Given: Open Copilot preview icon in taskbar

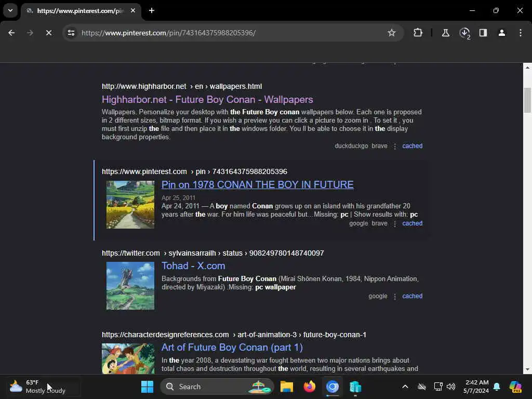Looking at the screenshot, I should click(516, 387).
